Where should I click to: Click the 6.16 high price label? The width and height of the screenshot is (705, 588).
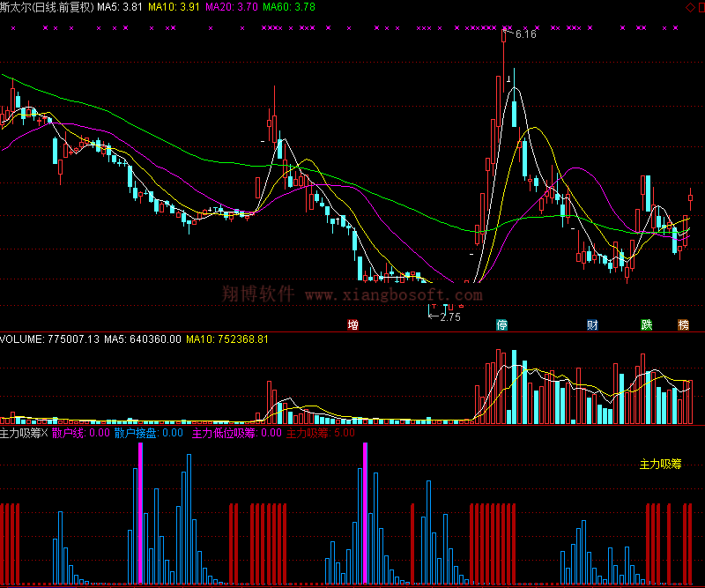525,34
